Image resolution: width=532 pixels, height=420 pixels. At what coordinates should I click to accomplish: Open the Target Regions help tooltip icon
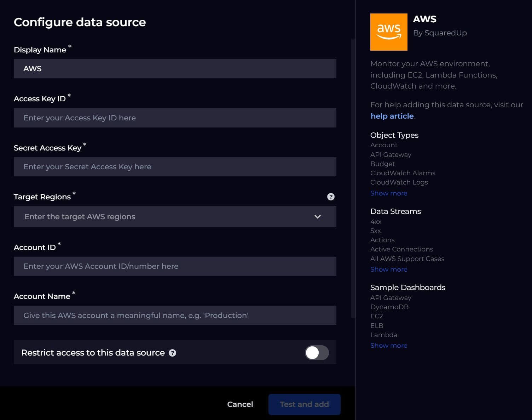330,197
